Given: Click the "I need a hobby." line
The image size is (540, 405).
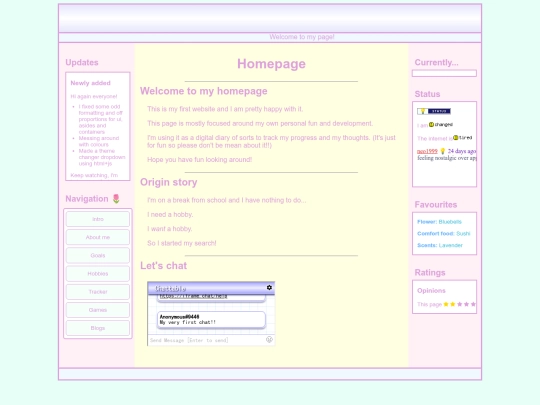Looking at the screenshot, I should [170, 215].
